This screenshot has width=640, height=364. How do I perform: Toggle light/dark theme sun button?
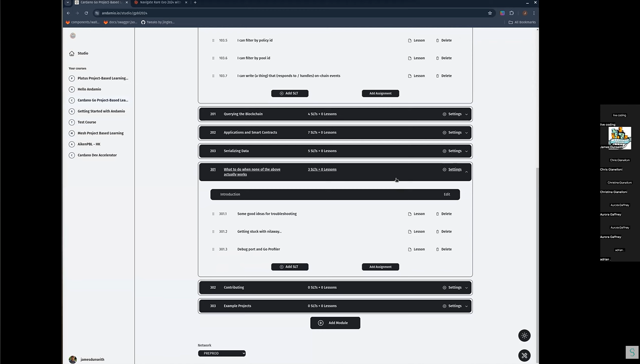(524, 336)
